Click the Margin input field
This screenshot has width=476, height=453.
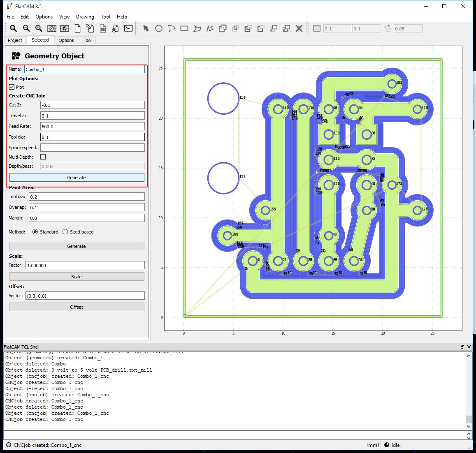[x=87, y=218]
